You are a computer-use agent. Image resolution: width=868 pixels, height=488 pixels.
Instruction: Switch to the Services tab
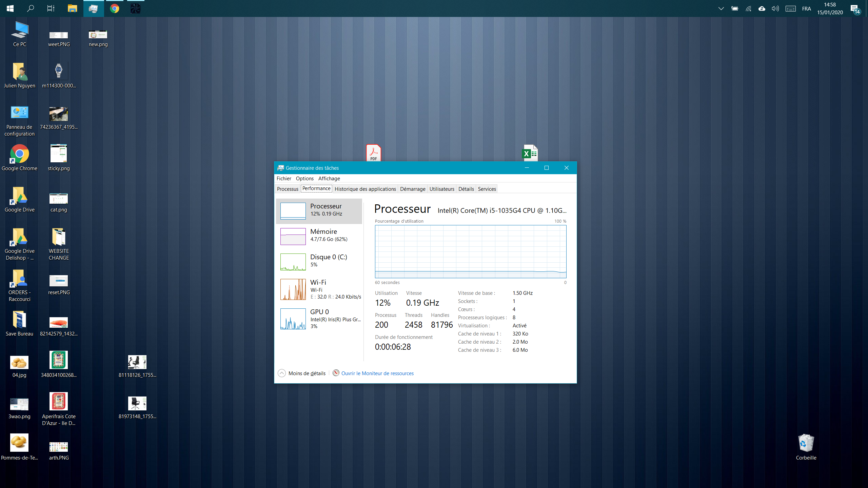[487, 189]
